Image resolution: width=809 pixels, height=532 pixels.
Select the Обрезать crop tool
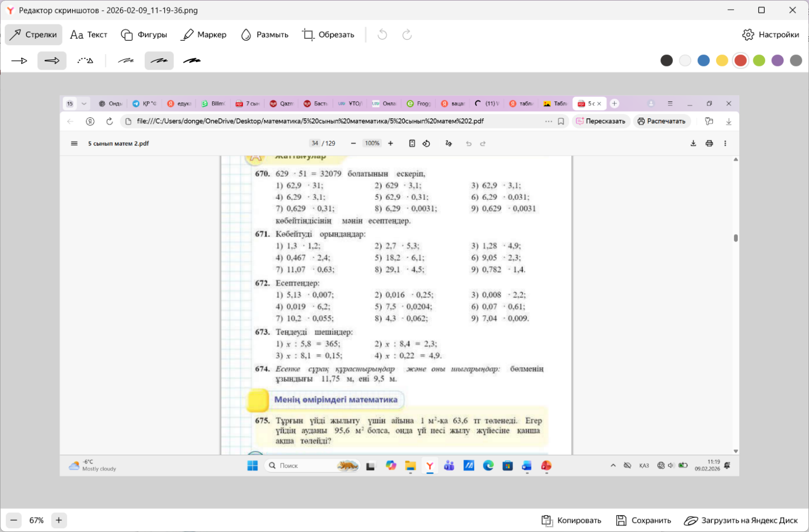click(328, 35)
